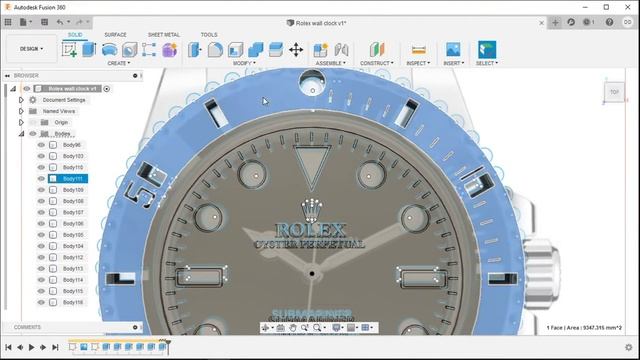This screenshot has height=360, width=640.
Task: Expand the INSERT menu
Action: [454, 63]
